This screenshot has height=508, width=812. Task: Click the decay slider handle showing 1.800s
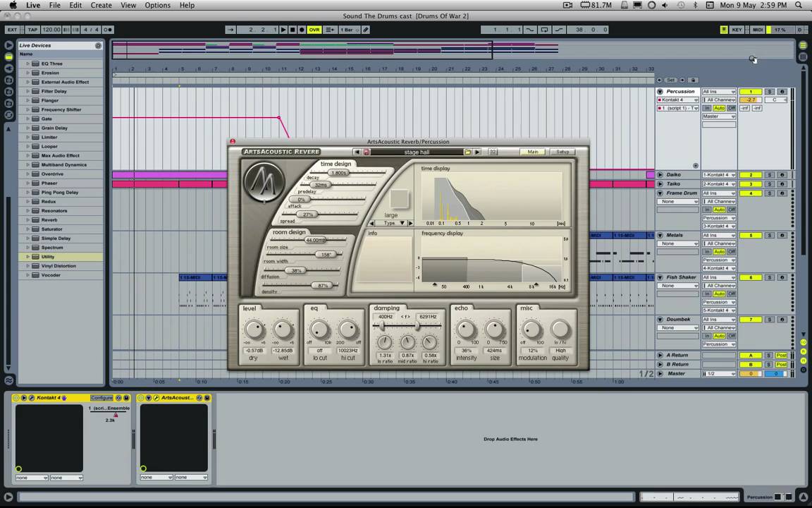pyautogui.click(x=338, y=173)
